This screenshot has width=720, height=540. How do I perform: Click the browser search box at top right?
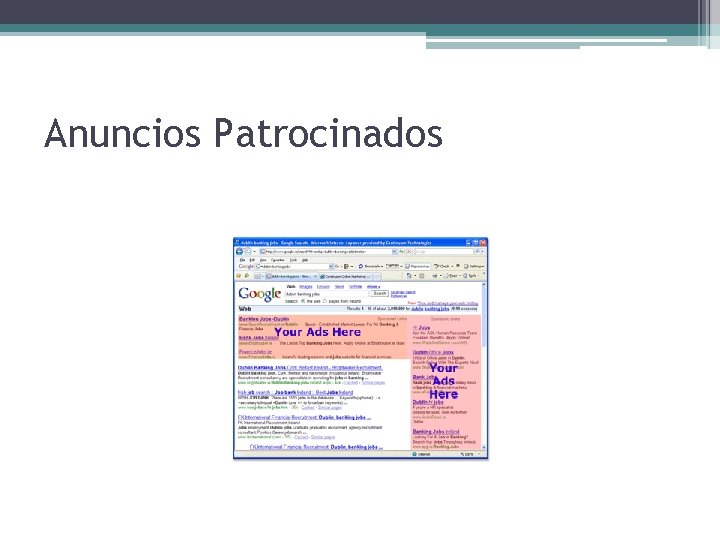tap(444, 252)
